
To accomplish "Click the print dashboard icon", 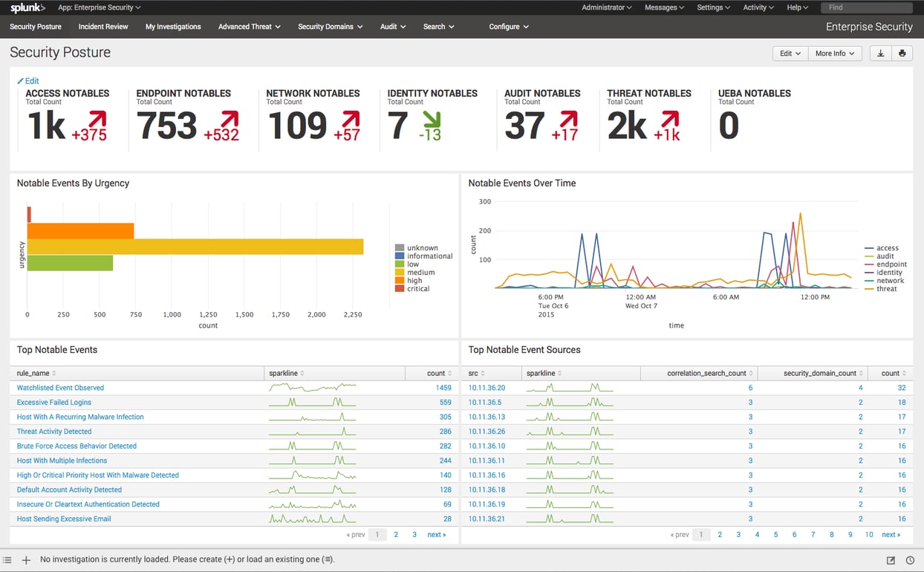I will tap(902, 53).
